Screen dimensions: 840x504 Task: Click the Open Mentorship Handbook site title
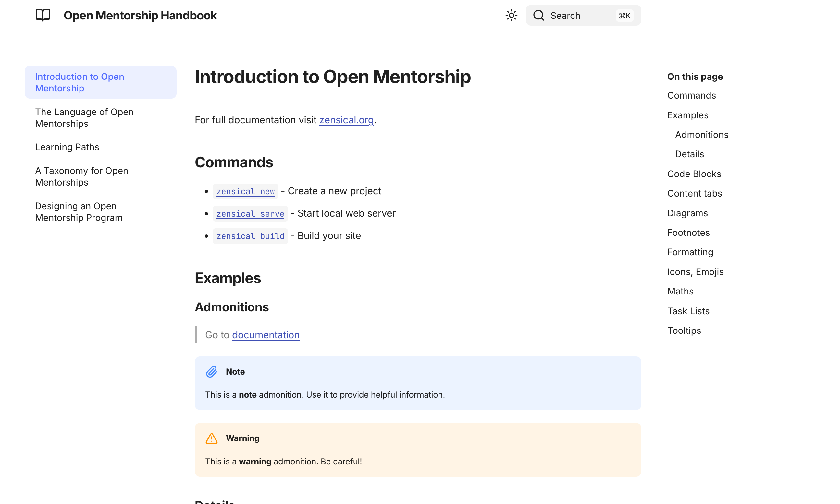[140, 15]
